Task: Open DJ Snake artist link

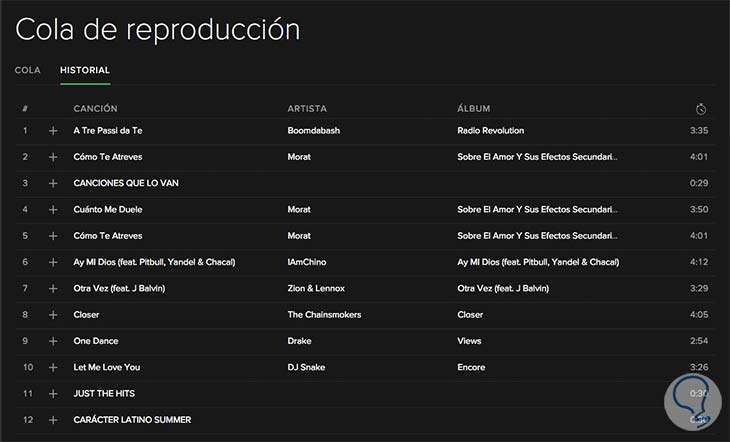Action: (x=306, y=367)
